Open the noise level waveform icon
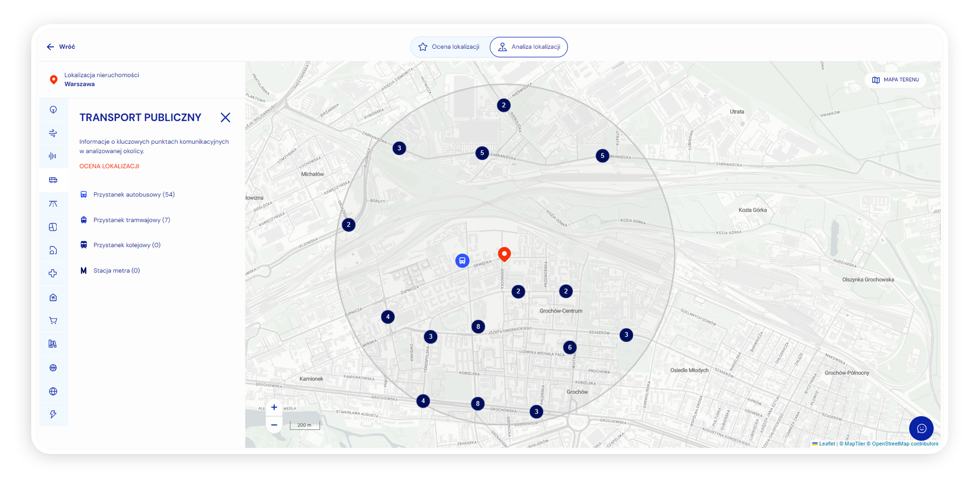Image resolution: width=980 pixels, height=481 pixels. tap(53, 156)
